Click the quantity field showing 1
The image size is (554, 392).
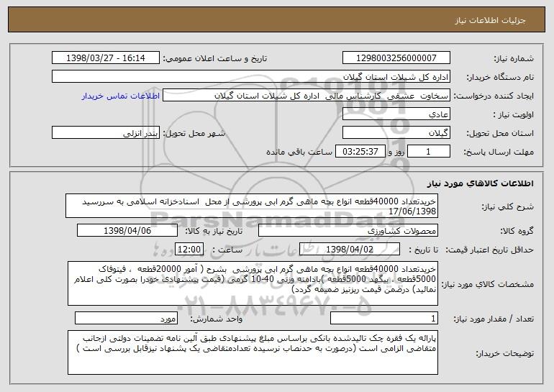pos(384,318)
